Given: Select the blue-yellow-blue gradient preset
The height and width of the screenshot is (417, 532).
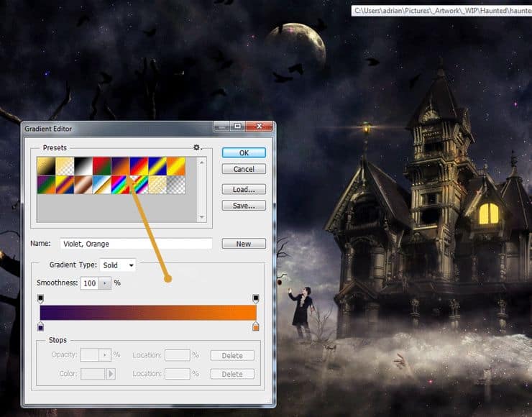Looking at the screenshot, I should tap(157, 166).
